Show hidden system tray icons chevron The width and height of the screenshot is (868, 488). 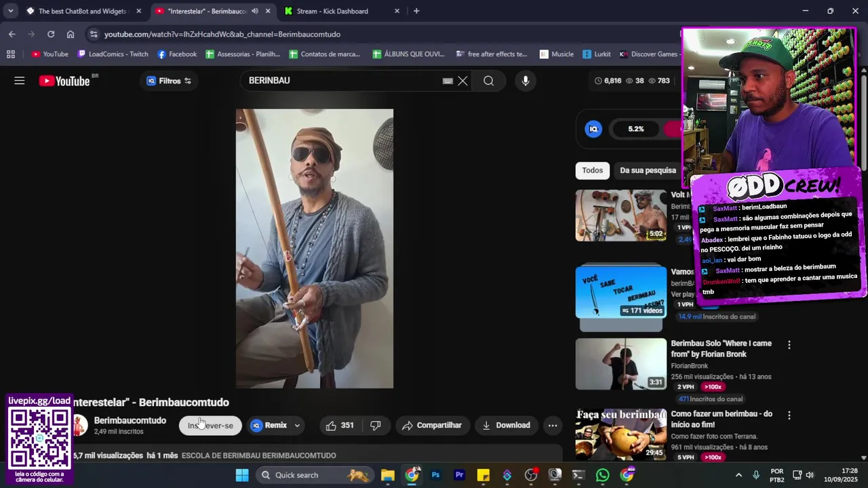coord(738,475)
